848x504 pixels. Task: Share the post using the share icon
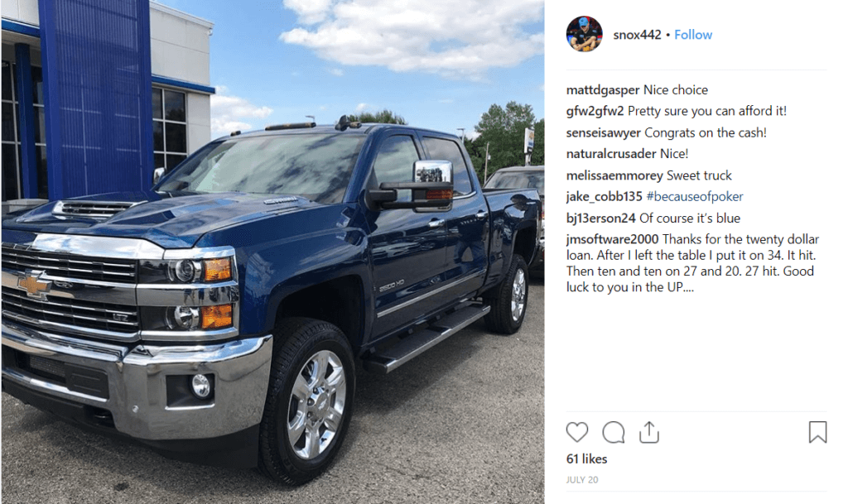649,432
